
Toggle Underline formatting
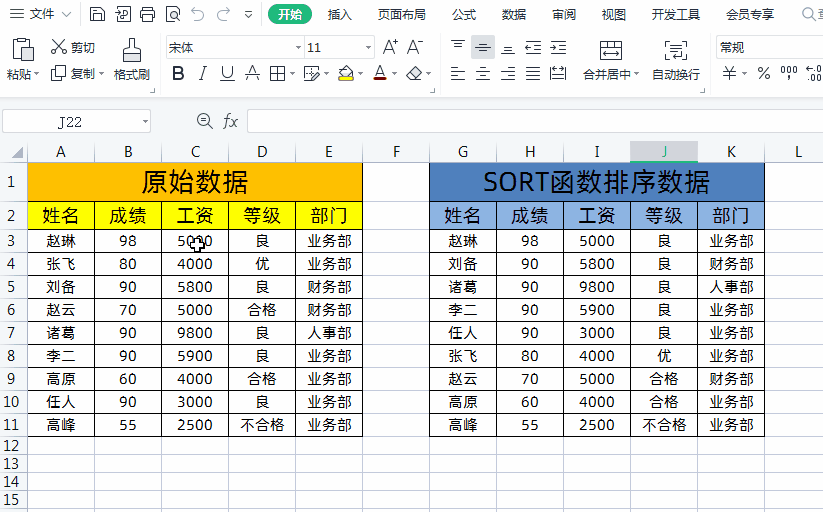(227, 73)
